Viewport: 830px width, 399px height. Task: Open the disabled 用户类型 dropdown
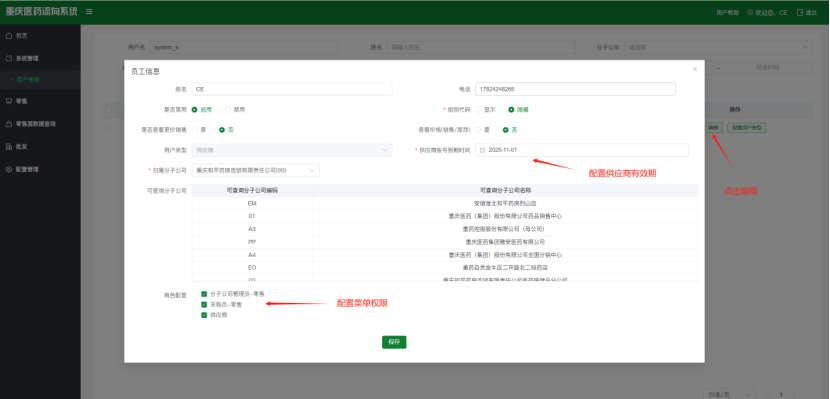pyautogui.click(x=292, y=150)
